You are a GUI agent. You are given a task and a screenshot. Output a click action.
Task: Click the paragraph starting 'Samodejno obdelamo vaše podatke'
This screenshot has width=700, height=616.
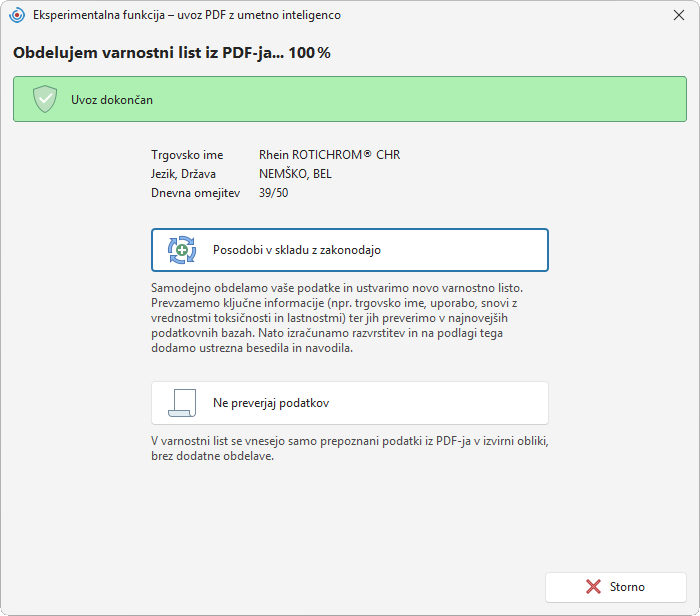click(x=337, y=318)
